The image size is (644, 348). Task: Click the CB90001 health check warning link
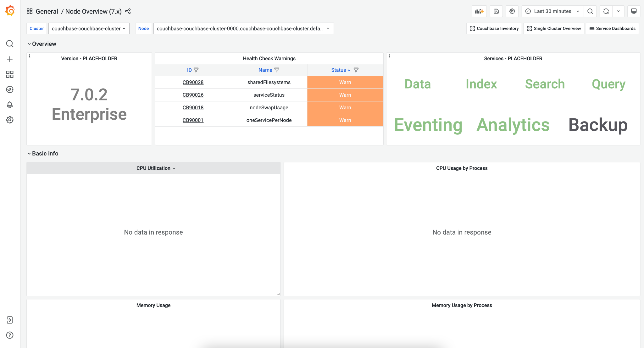click(x=193, y=120)
